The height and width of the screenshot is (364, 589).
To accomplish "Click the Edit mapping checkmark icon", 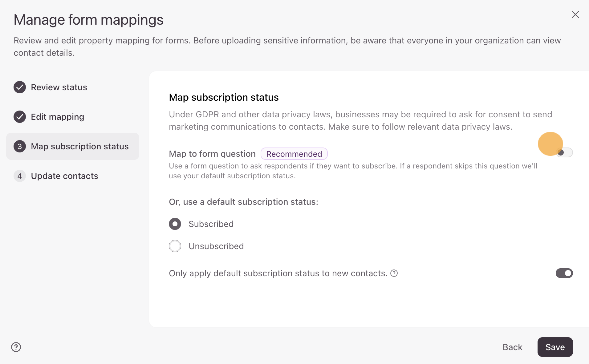I will click(x=20, y=117).
